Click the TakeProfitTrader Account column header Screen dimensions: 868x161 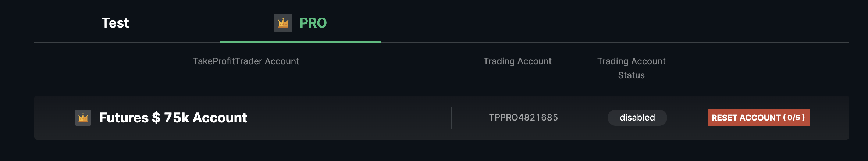pyautogui.click(x=246, y=61)
